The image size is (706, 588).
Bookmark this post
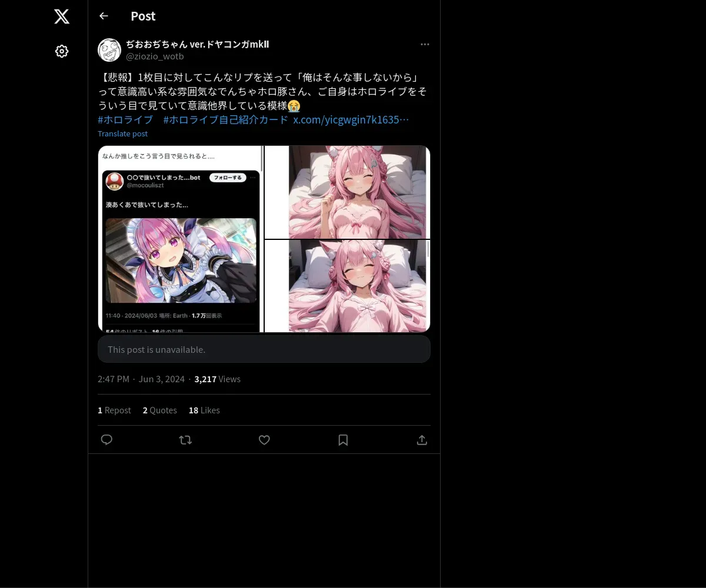coord(343,440)
